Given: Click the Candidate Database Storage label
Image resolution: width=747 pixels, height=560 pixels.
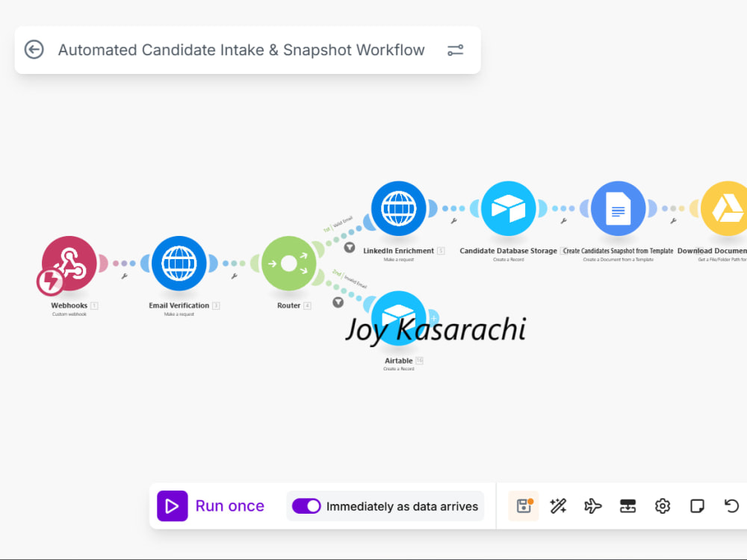Looking at the screenshot, I should pyautogui.click(x=508, y=250).
